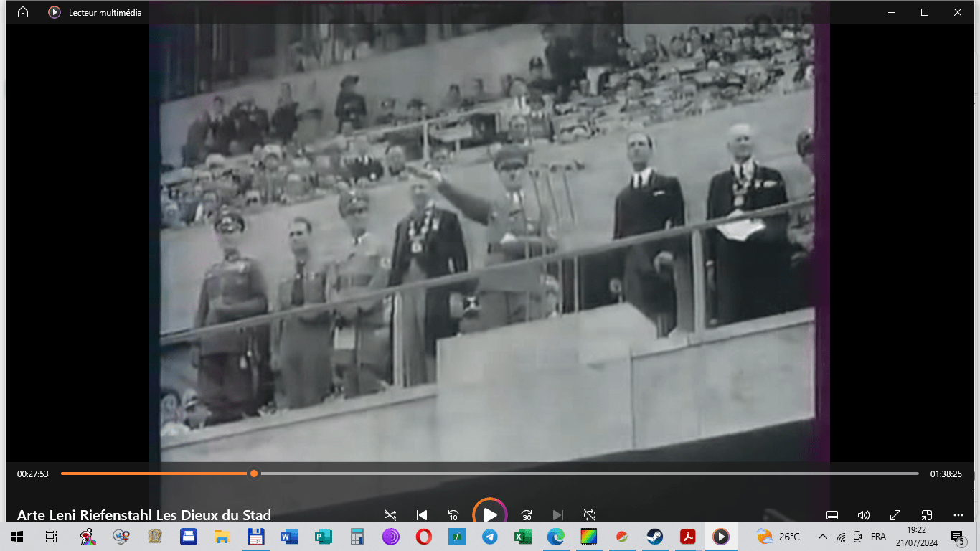
Task: Change FRA keyboard input language
Action: pyautogui.click(x=878, y=536)
